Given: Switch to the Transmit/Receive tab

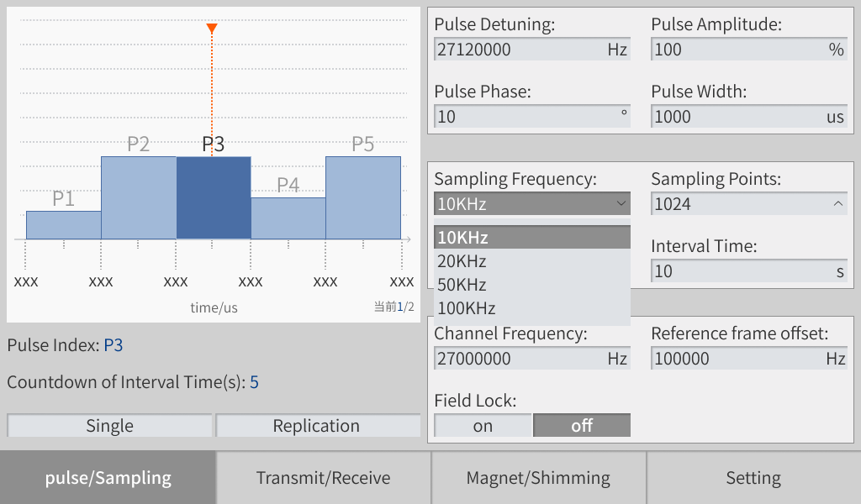Looking at the screenshot, I should tap(324, 478).
